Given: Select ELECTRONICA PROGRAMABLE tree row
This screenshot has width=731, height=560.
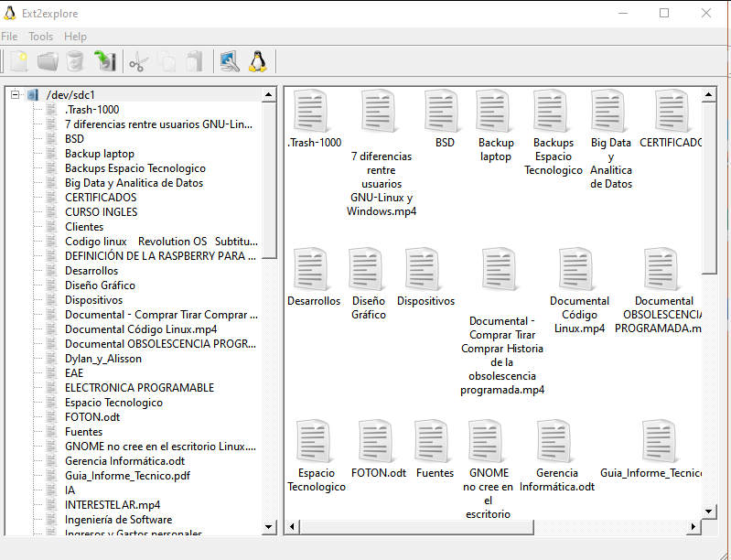Looking at the screenshot, I should pos(139,388).
